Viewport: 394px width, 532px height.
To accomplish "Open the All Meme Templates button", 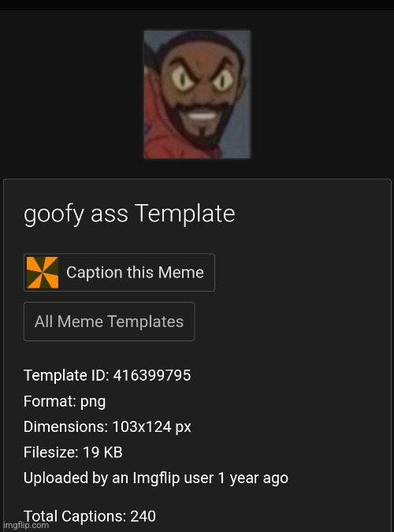I will (x=110, y=322).
